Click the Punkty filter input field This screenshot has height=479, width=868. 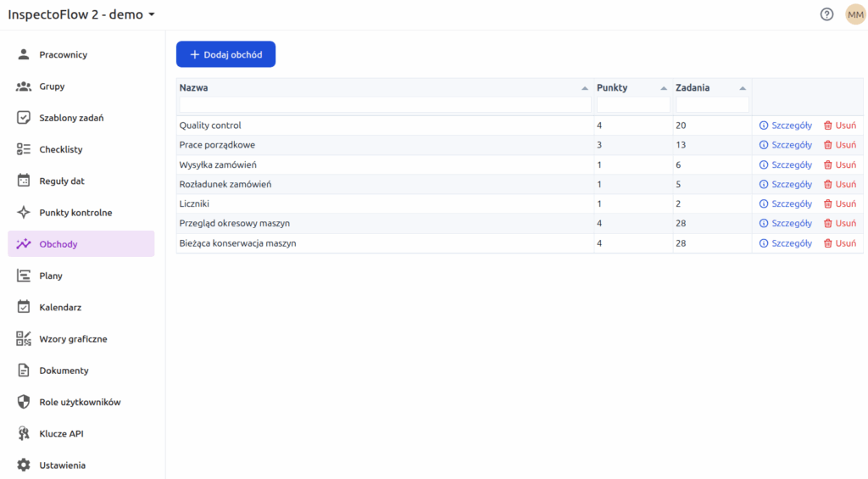[x=632, y=105]
